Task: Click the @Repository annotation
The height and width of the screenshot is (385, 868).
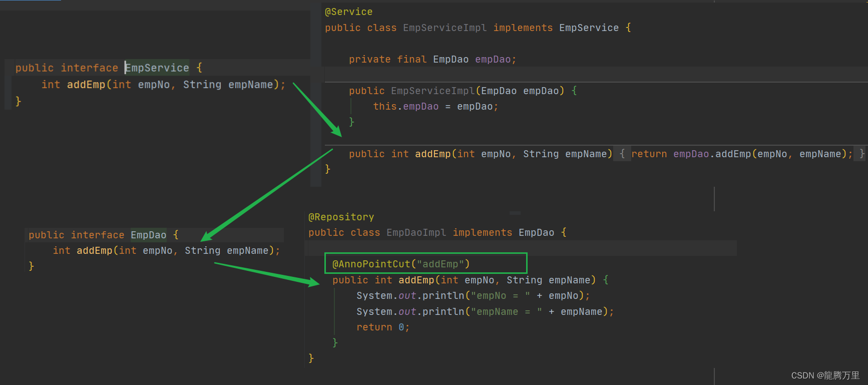Action: coord(341,217)
